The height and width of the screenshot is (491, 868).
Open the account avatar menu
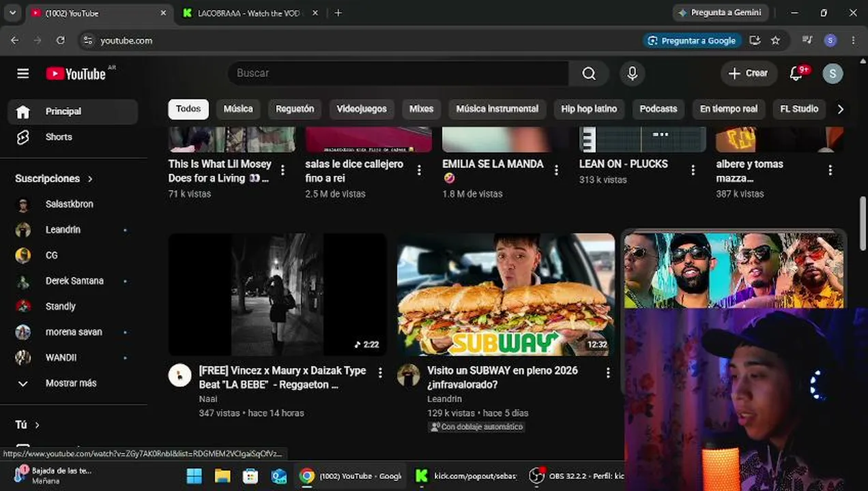[833, 74]
